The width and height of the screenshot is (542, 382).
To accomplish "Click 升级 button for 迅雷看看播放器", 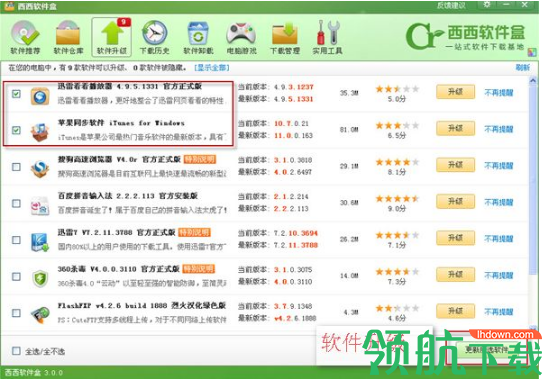I will pyautogui.click(x=455, y=92).
